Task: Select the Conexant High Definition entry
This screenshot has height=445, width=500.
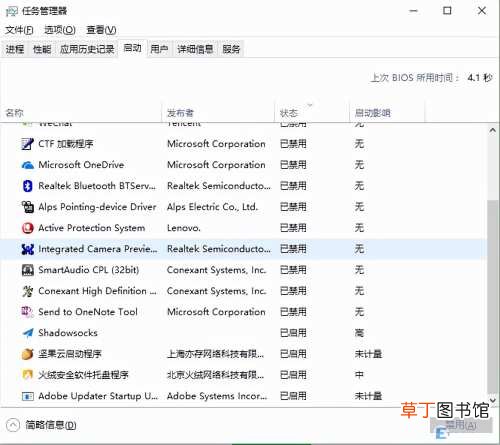Action: pos(97,291)
